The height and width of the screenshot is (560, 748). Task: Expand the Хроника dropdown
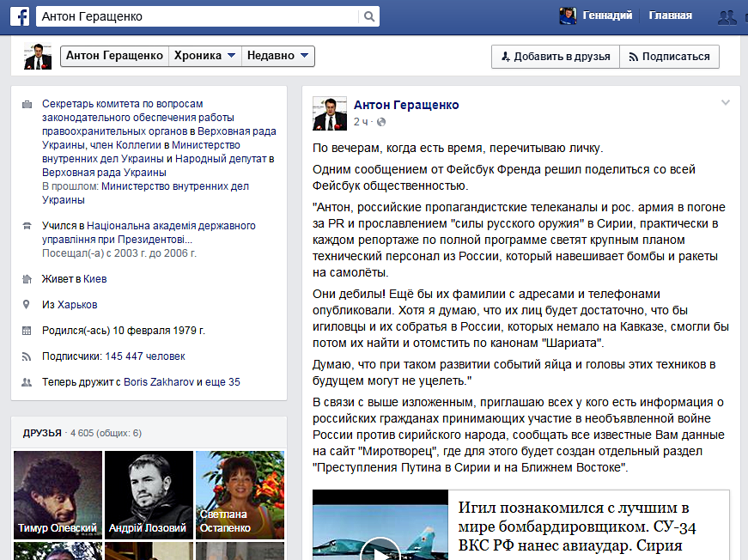[204, 57]
